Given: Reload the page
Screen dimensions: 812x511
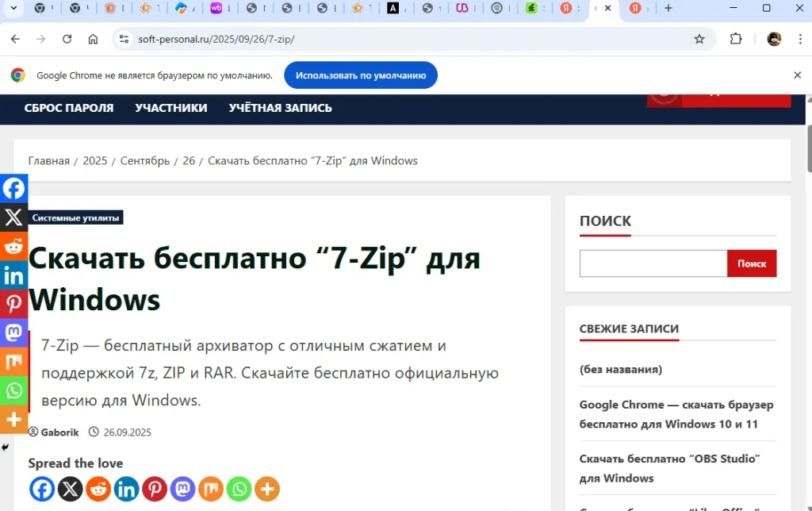Looking at the screenshot, I should 67,39.
